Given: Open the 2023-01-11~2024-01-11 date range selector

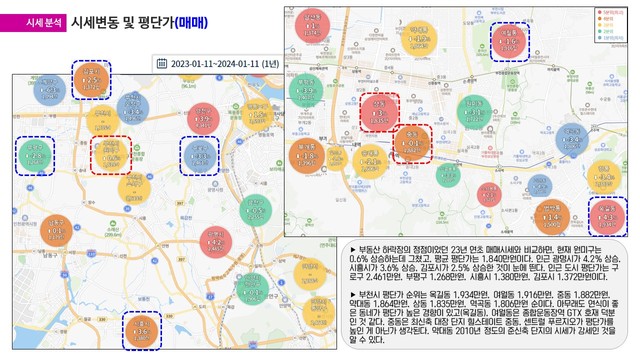Looking at the screenshot, I should (x=219, y=64).
